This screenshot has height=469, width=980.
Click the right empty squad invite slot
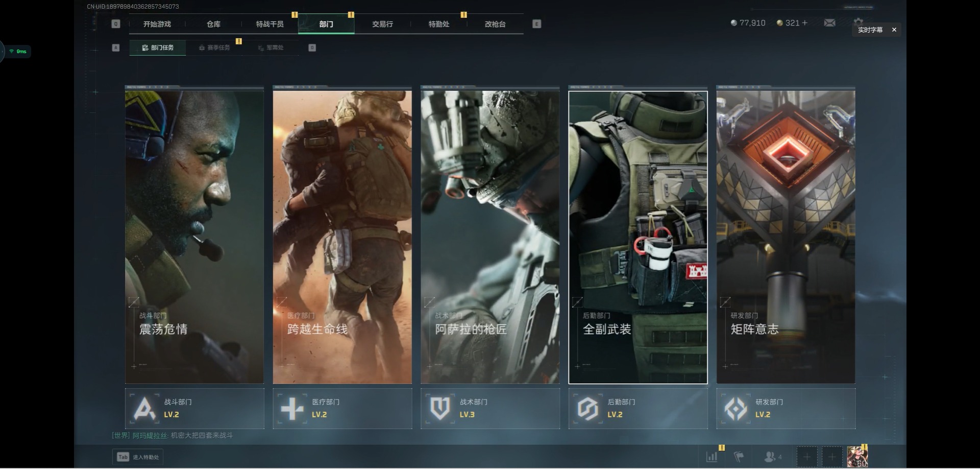click(832, 457)
